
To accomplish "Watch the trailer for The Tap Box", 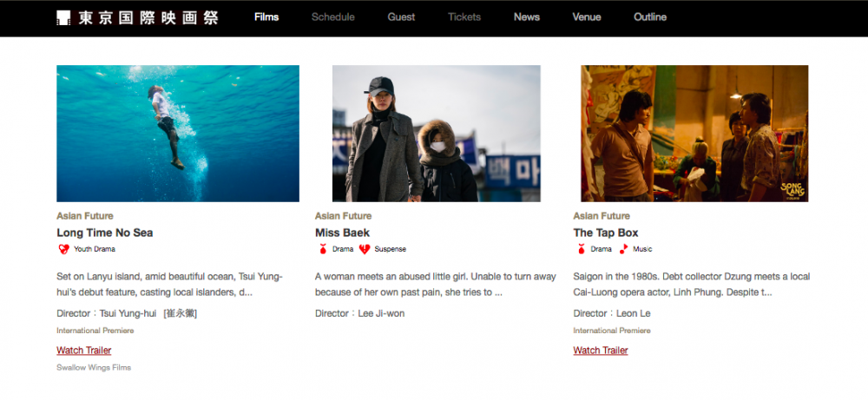I will [601, 351].
